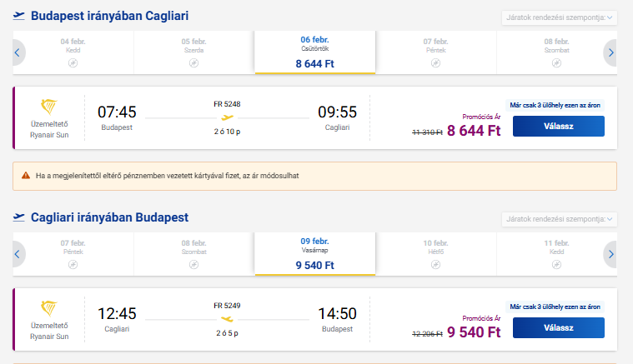Click Válassz for the 9 540 Ft flight

click(558, 327)
